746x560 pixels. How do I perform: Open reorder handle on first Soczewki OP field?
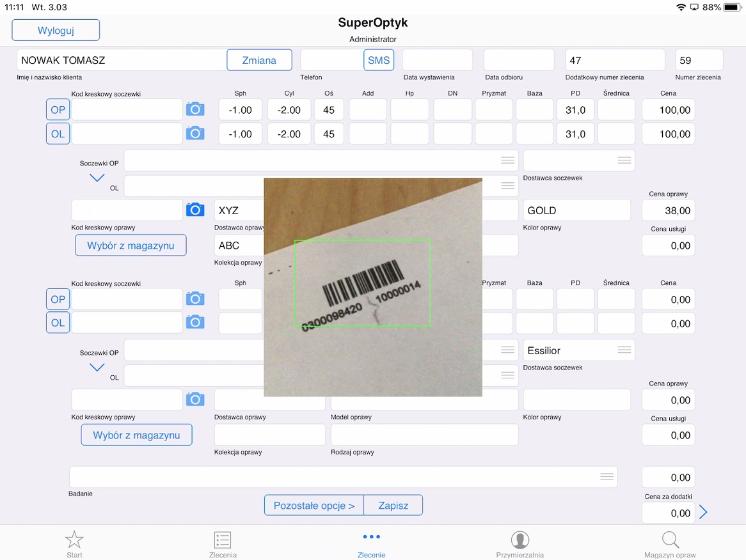(x=507, y=160)
